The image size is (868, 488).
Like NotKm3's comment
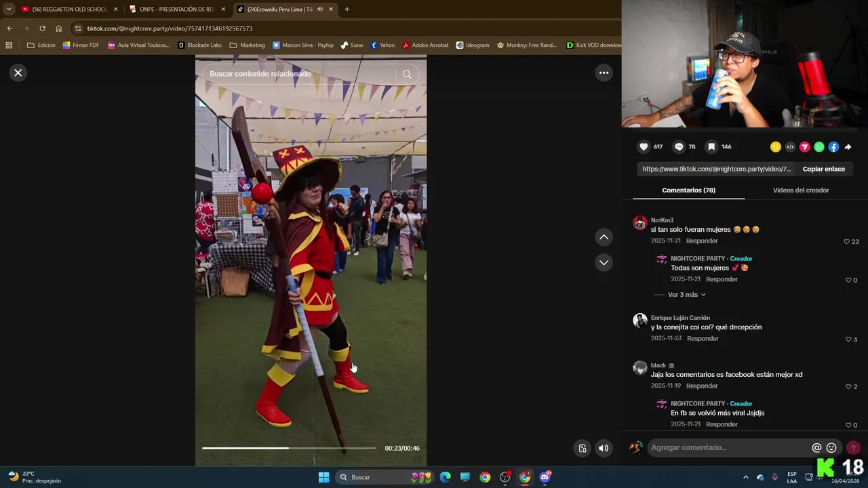pos(846,242)
